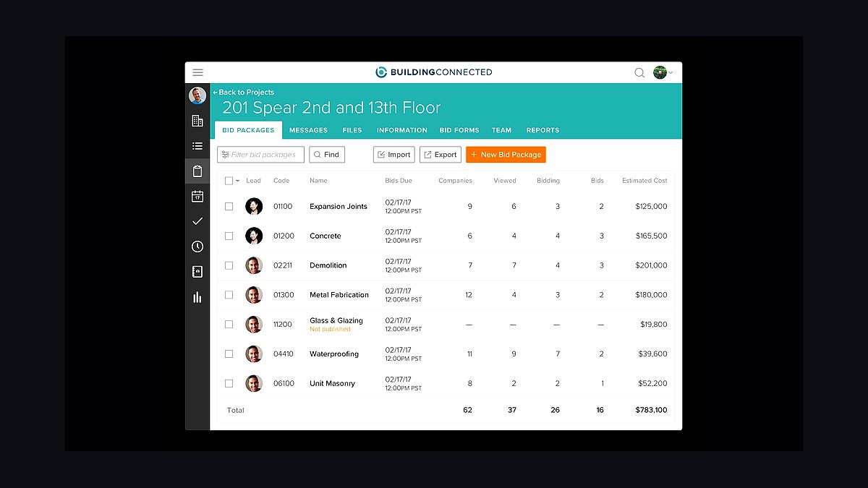The width and height of the screenshot is (868, 488).
Task: Open the bar chart icon in sidebar
Action: [x=197, y=297]
